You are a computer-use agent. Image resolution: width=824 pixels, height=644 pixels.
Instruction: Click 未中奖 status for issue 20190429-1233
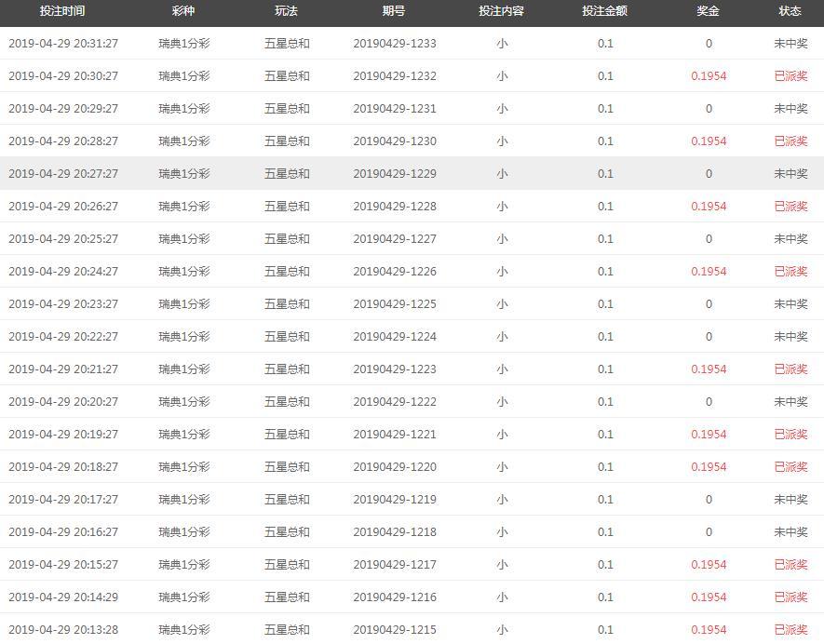click(x=790, y=44)
